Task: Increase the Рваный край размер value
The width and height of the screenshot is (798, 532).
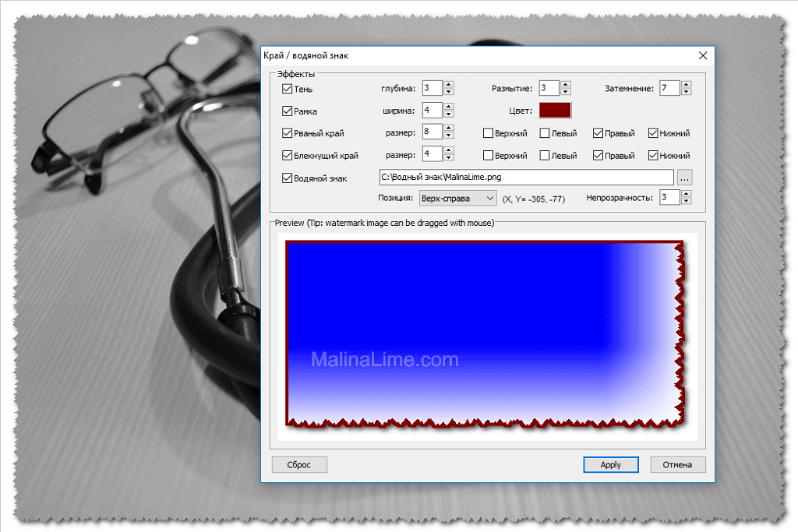Action: pos(449,129)
